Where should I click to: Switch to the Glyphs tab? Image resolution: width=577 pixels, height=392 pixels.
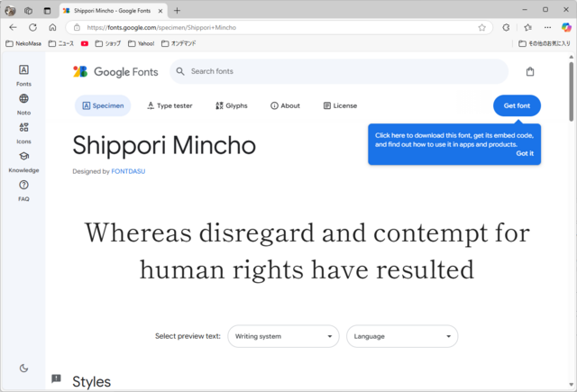click(232, 105)
